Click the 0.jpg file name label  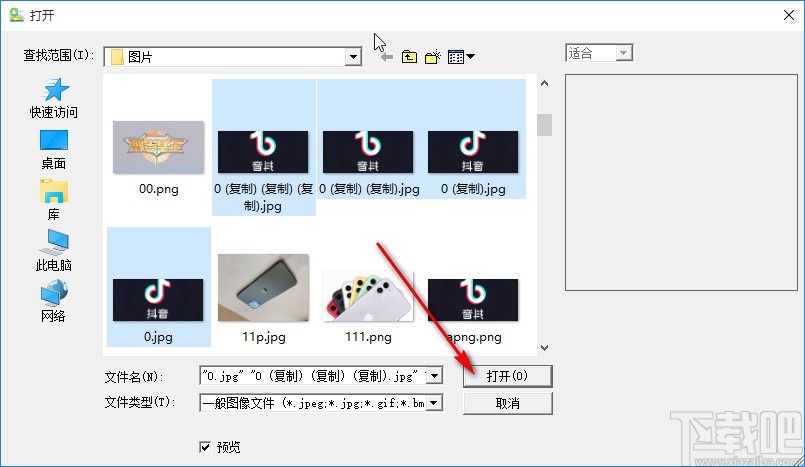[x=158, y=337]
